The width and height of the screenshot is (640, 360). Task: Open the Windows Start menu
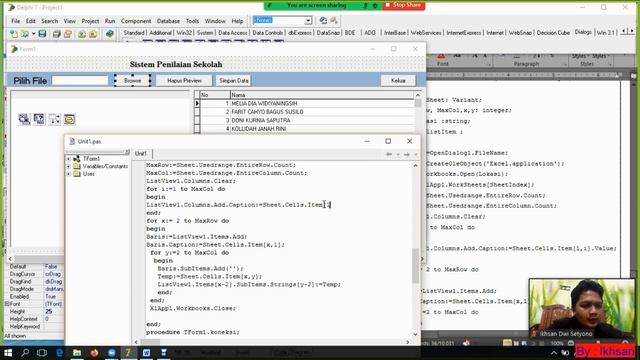8,352
